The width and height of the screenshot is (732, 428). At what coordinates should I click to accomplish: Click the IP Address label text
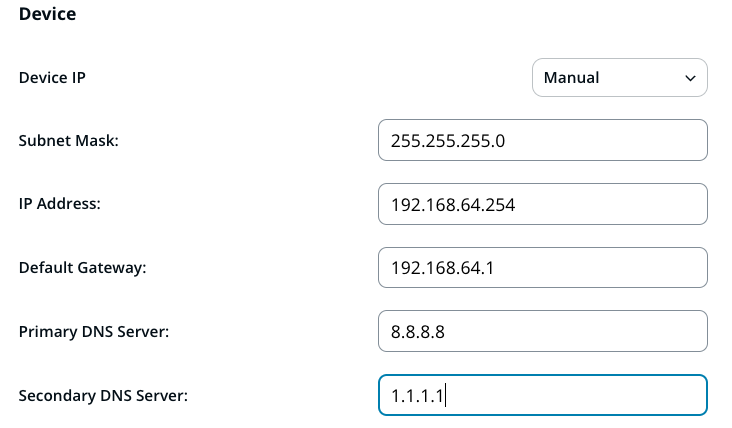tap(60, 204)
